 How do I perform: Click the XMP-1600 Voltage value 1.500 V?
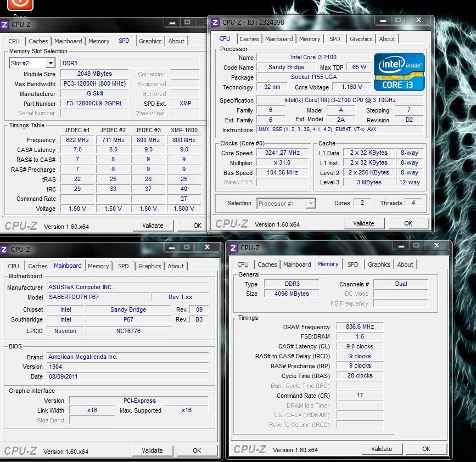coord(184,209)
